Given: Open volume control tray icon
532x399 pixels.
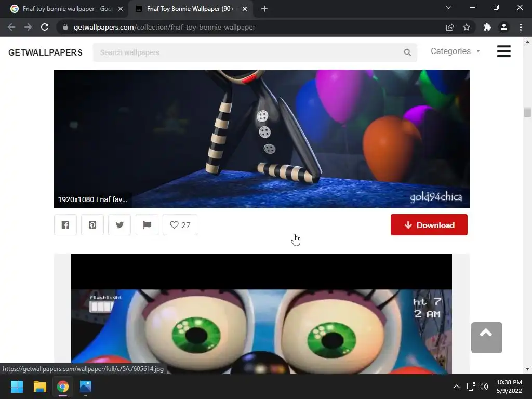Looking at the screenshot, I should pyautogui.click(x=484, y=387).
